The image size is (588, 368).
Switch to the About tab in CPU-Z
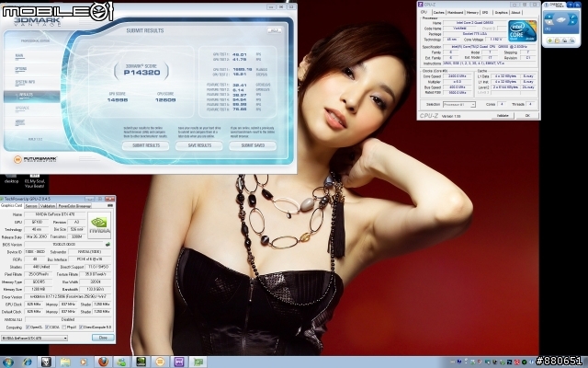click(516, 13)
